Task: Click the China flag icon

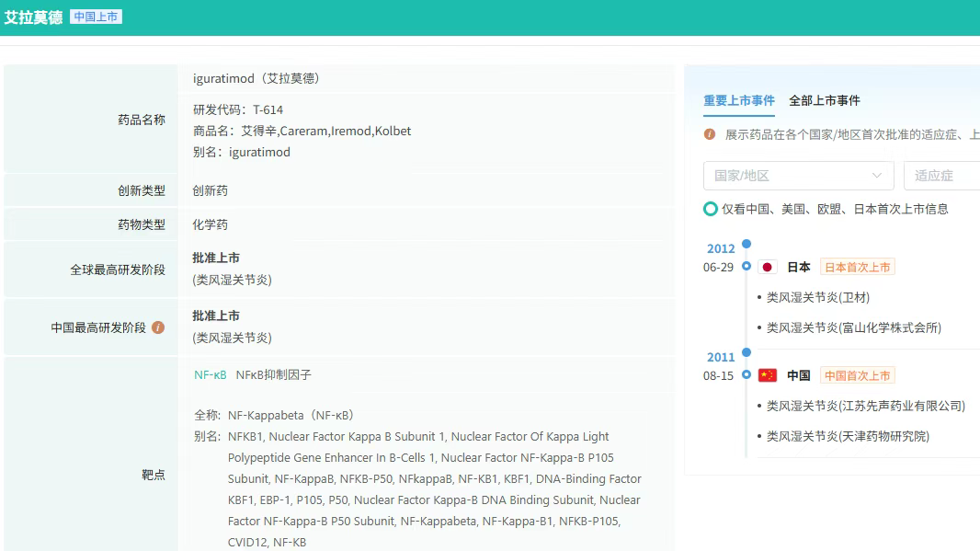Action: pos(768,375)
